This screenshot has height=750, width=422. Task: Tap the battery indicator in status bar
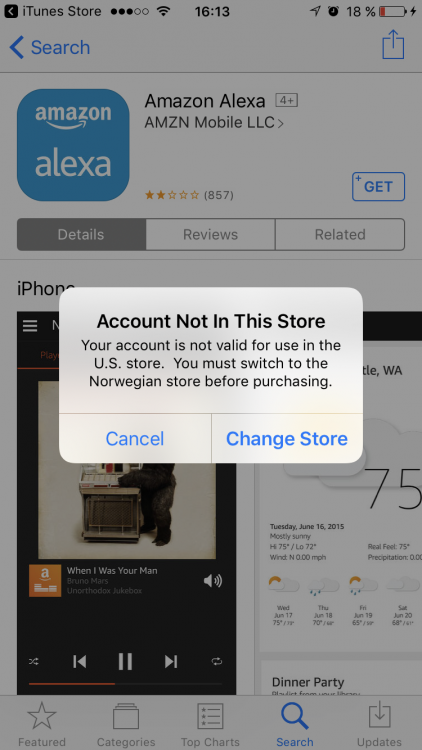392,11
